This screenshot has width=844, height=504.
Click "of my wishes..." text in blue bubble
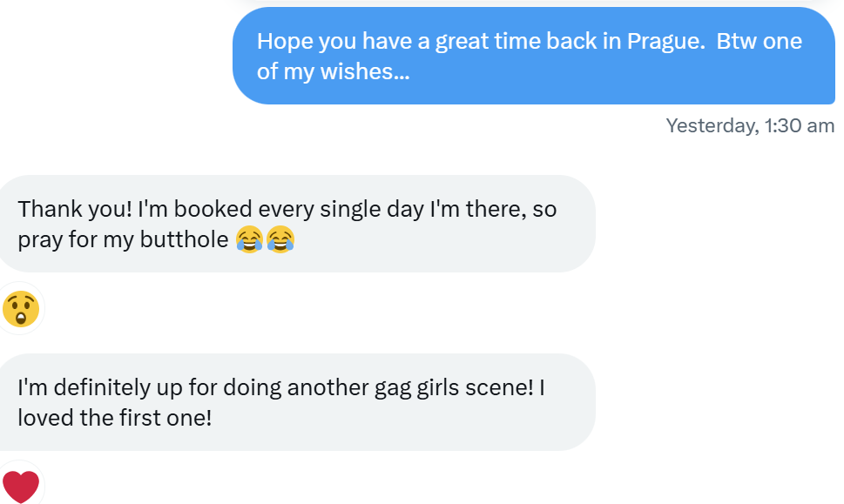333,71
